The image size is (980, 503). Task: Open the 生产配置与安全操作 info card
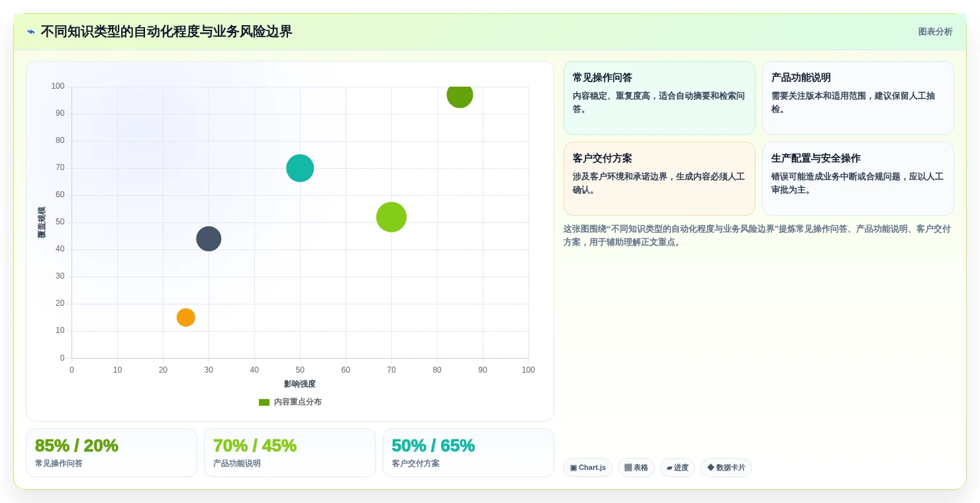click(x=858, y=179)
